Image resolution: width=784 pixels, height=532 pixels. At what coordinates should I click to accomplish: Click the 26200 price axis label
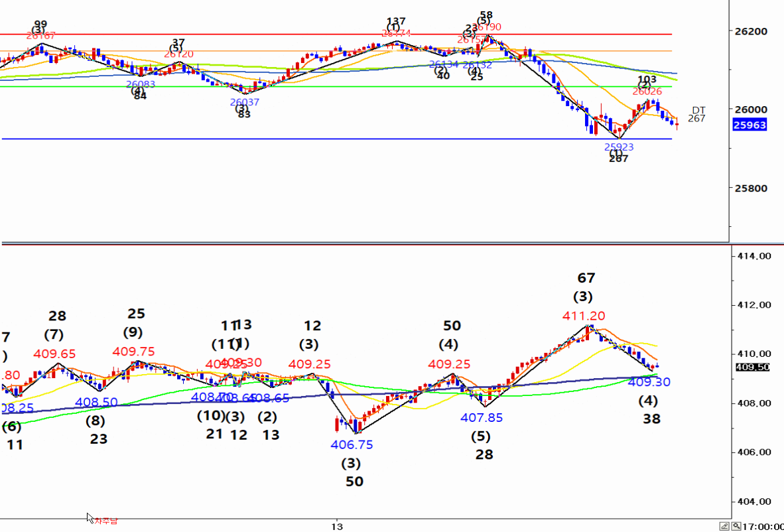tap(751, 31)
